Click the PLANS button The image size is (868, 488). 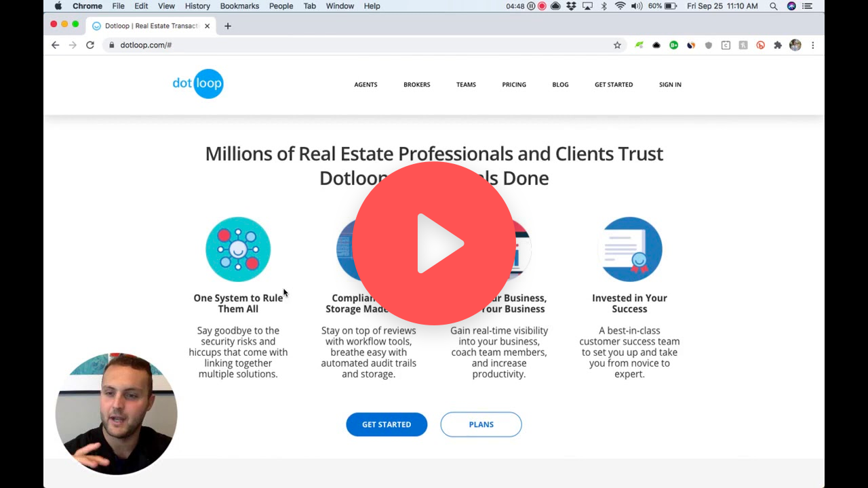481,424
